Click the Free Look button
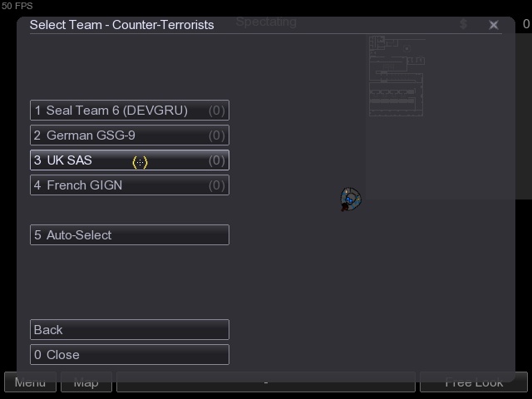 (x=474, y=382)
